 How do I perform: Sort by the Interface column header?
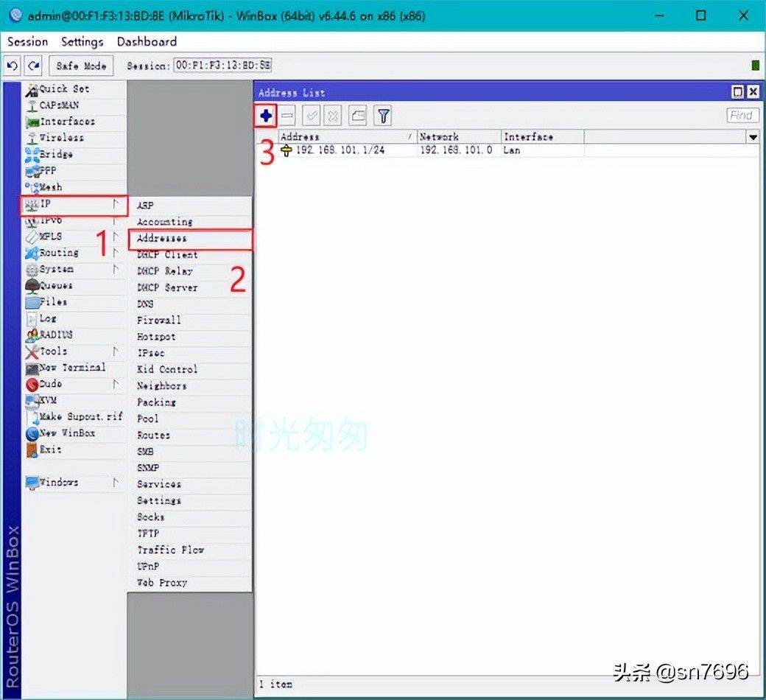(543, 137)
